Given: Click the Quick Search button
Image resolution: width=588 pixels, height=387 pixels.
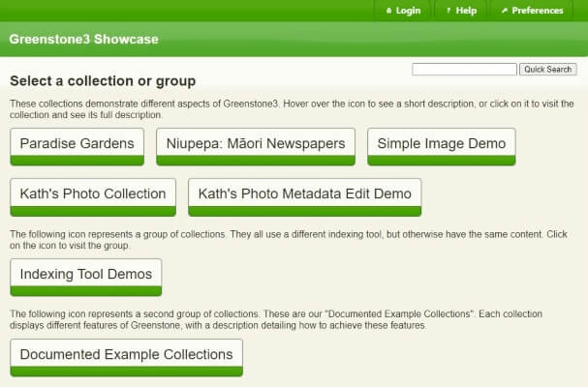Looking at the screenshot, I should pos(548,70).
